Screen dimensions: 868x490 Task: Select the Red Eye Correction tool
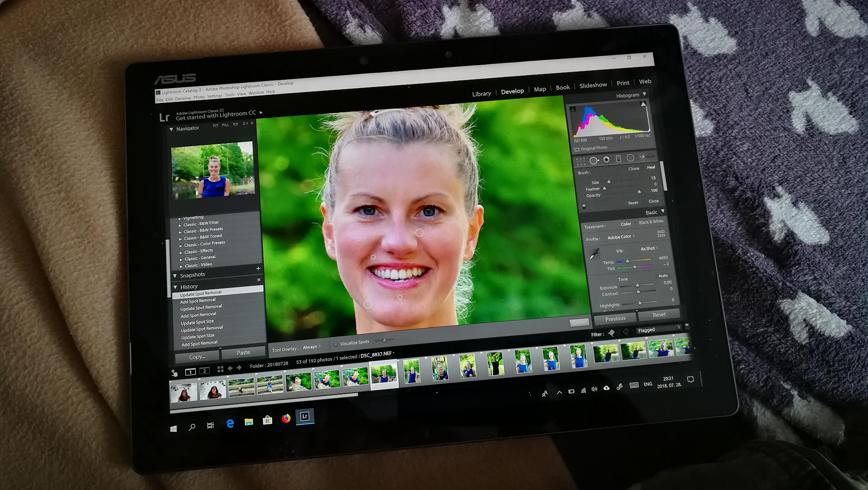point(606,159)
